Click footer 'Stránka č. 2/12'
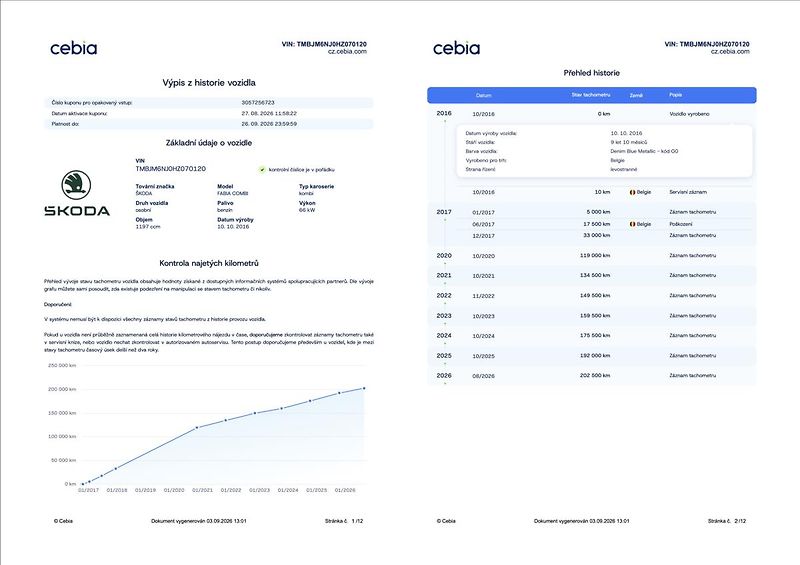 (727, 521)
